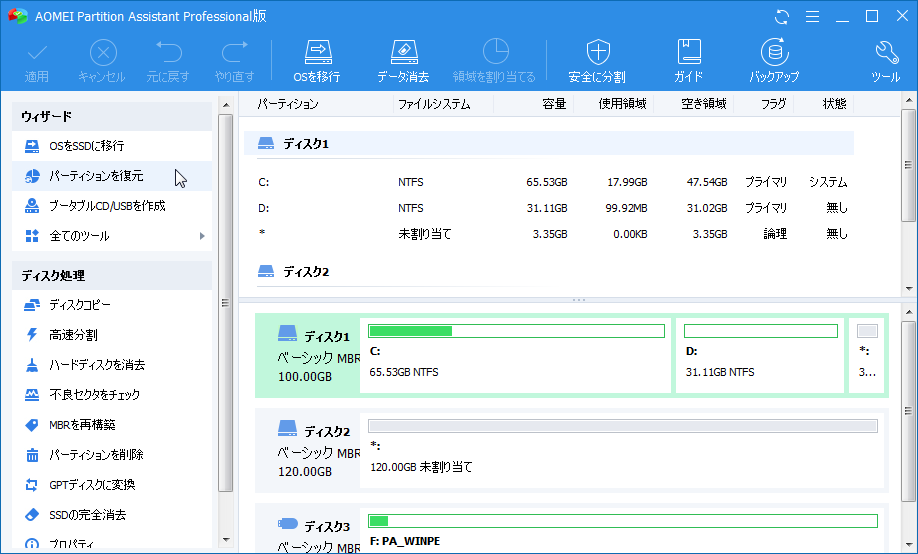Click the 元に戻す undo icon
Image resolution: width=918 pixels, height=554 pixels.
pyautogui.click(x=168, y=61)
